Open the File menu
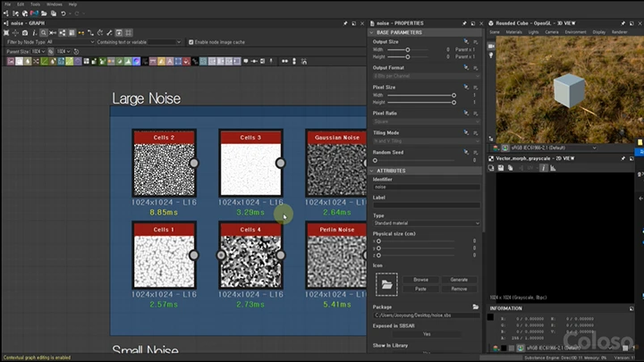This screenshot has height=362, width=644. [8, 4]
